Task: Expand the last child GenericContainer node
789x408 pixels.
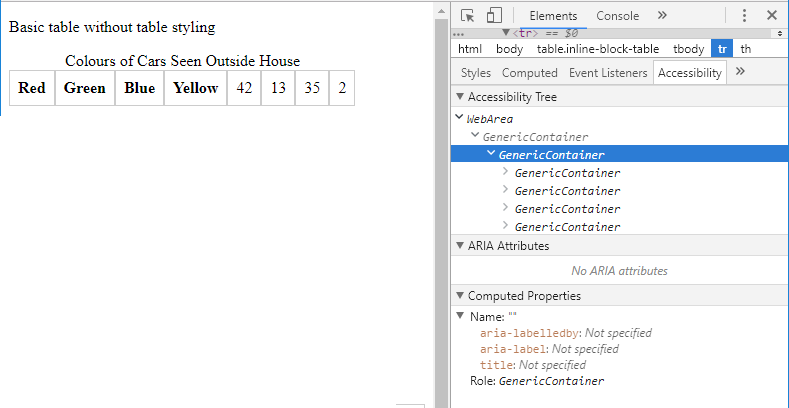Action: 506,225
